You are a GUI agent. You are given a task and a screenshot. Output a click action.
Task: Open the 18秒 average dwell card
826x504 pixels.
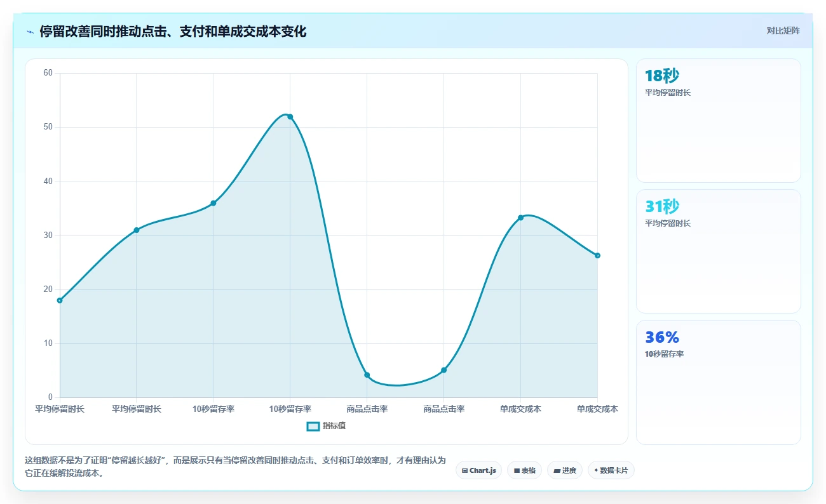(x=719, y=121)
